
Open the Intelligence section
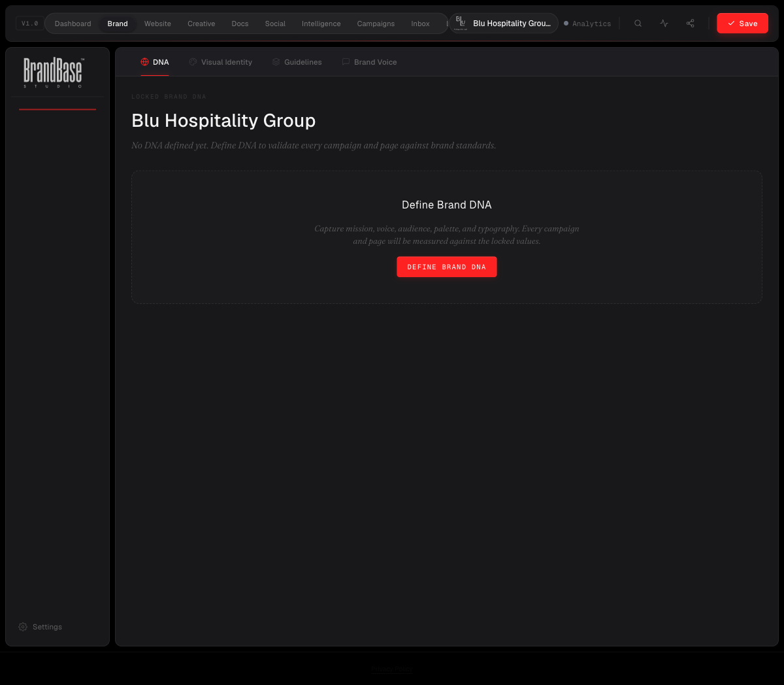click(321, 24)
